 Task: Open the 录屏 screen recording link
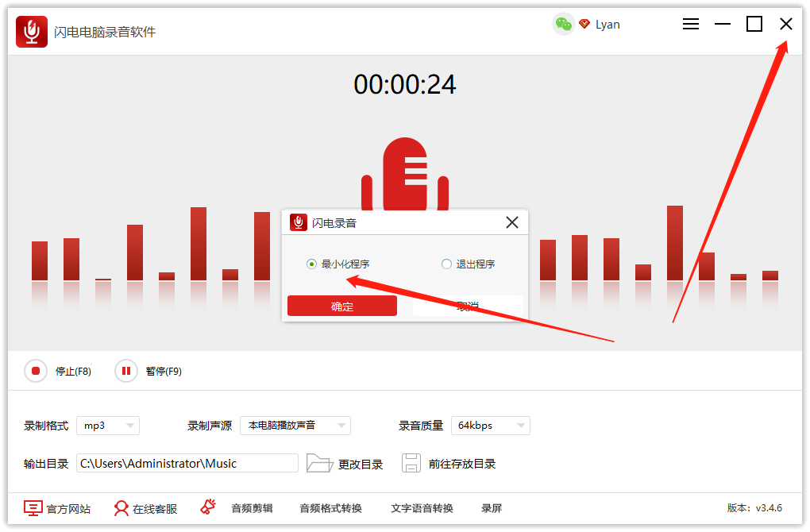[492, 508]
